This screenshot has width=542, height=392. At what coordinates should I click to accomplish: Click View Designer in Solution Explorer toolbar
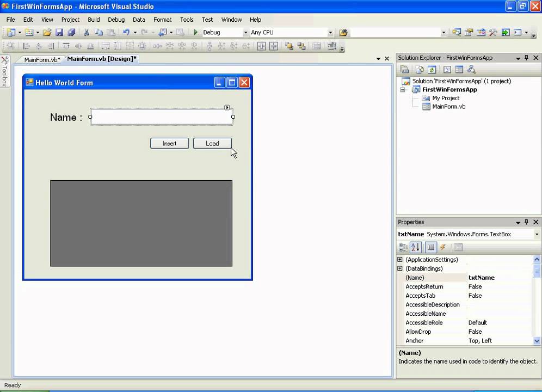point(459,70)
